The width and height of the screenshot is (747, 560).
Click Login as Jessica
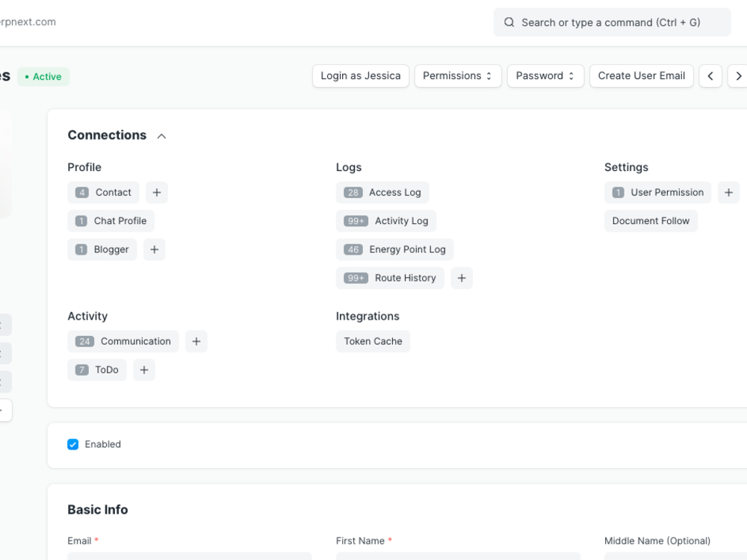tap(360, 75)
